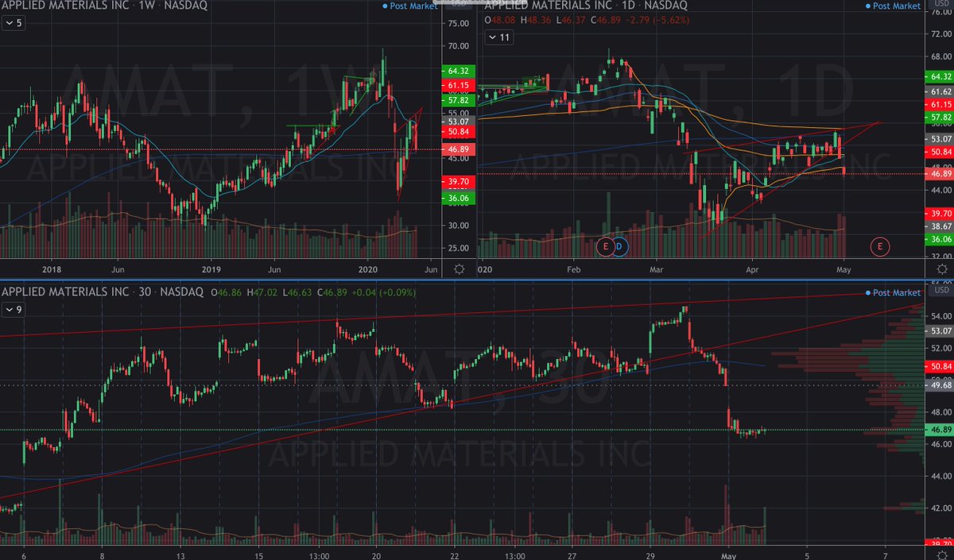The image size is (954, 560).
Task: Click the blue D dividend marker on daily chart
Action: point(619,247)
